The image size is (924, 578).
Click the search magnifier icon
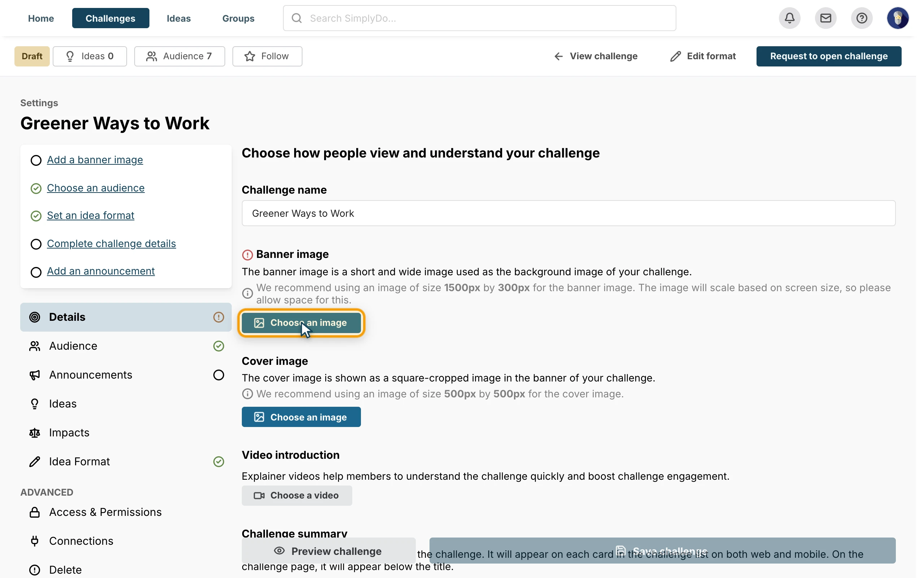pos(297,18)
